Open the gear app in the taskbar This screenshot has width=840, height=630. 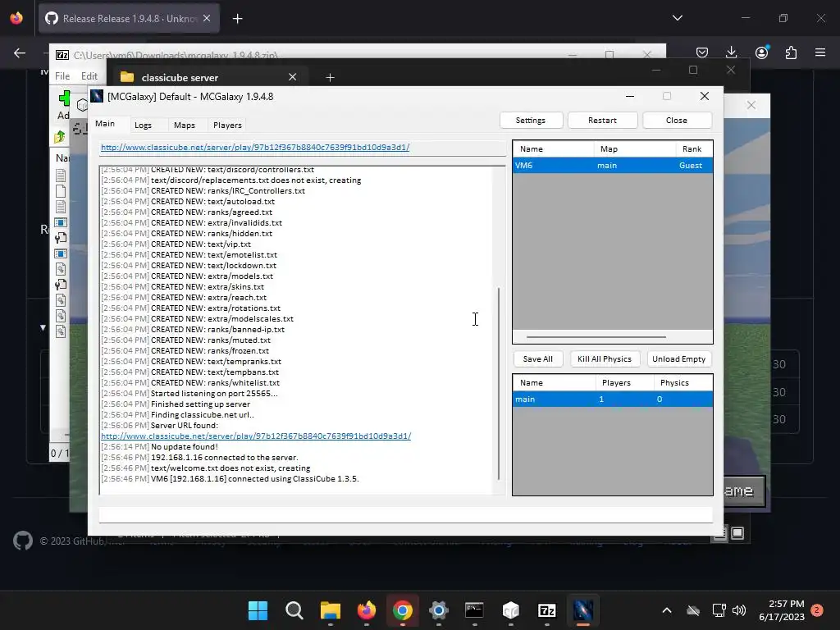[x=438, y=610]
